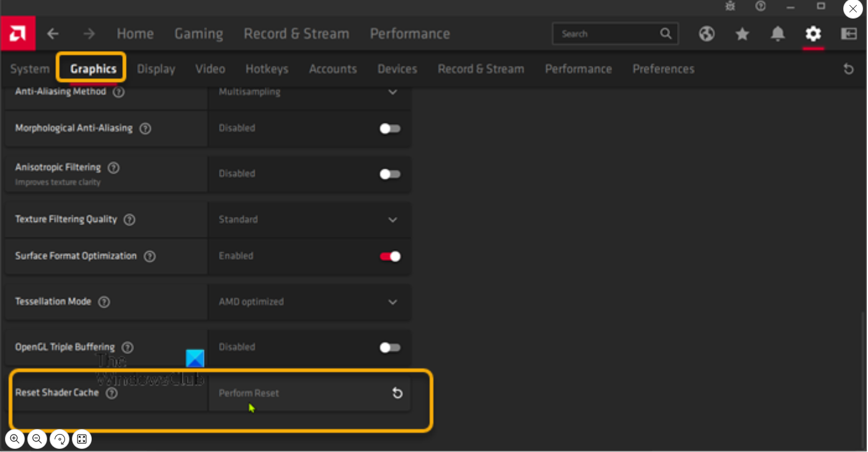The height and width of the screenshot is (452, 868).
Task: Switch to the Preferences tab
Action: pos(663,69)
